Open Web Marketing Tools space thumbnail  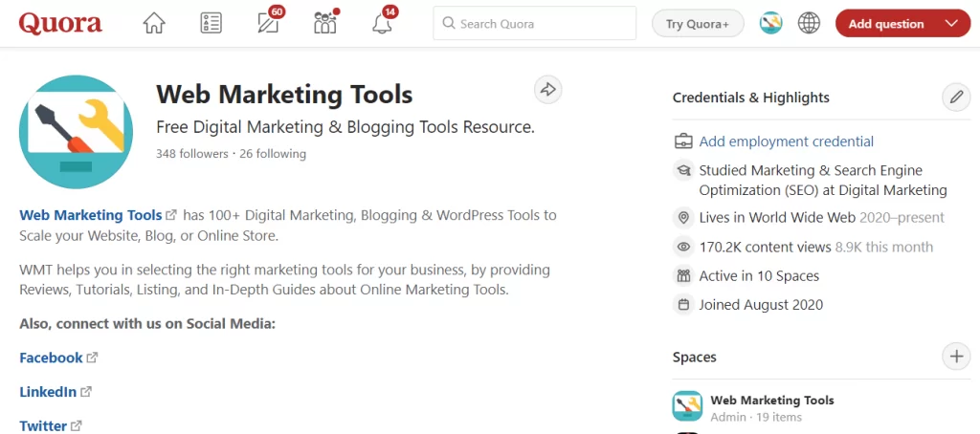pyautogui.click(x=687, y=406)
